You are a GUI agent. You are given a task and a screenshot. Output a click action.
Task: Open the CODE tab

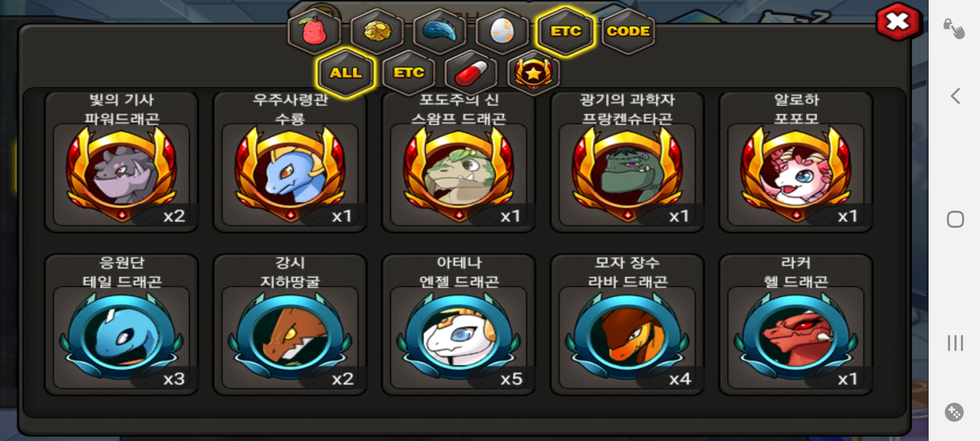(x=628, y=31)
